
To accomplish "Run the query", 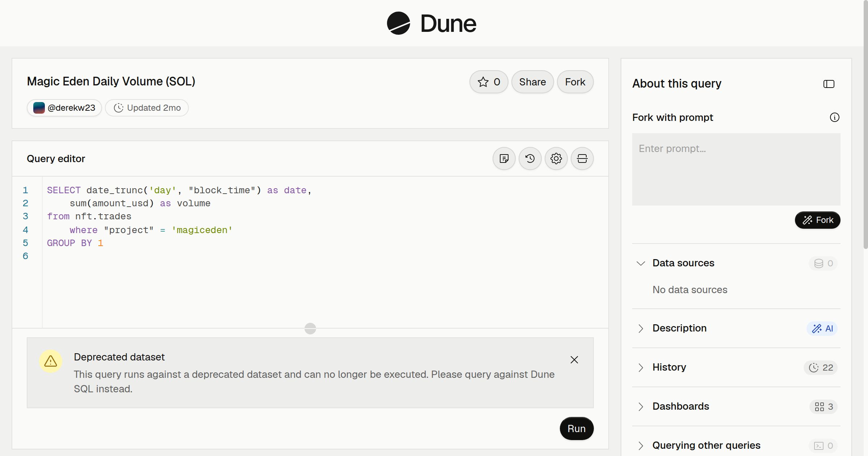I will [x=576, y=428].
